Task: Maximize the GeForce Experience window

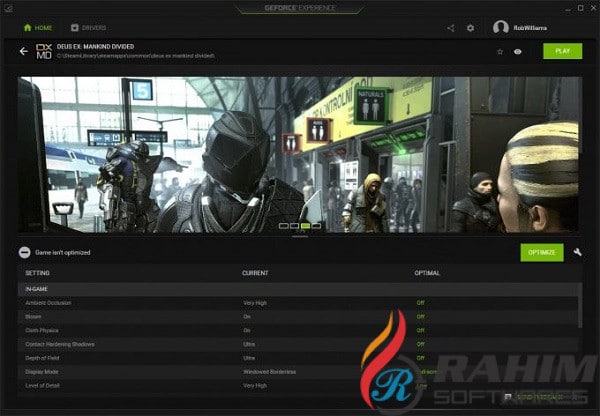Action: tap(580, 8)
